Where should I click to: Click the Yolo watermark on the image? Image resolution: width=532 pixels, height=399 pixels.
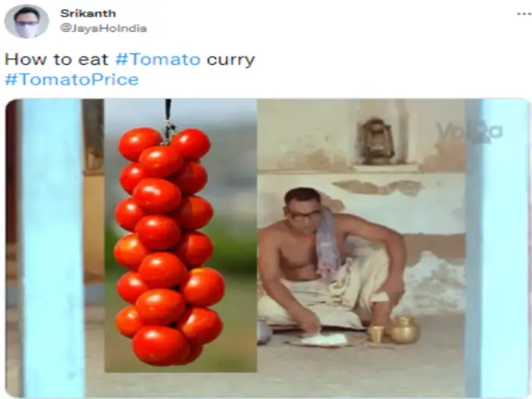click(469, 131)
